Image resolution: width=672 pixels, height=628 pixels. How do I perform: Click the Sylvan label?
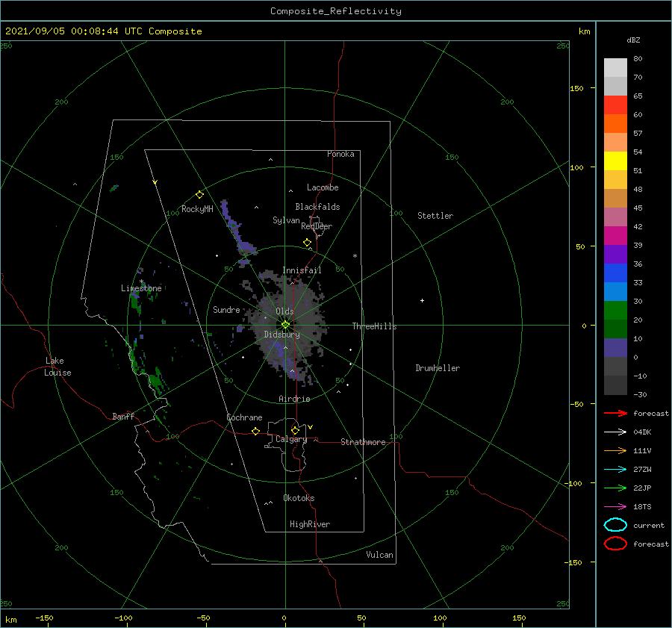pyautogui.click(x=286, y=220)
